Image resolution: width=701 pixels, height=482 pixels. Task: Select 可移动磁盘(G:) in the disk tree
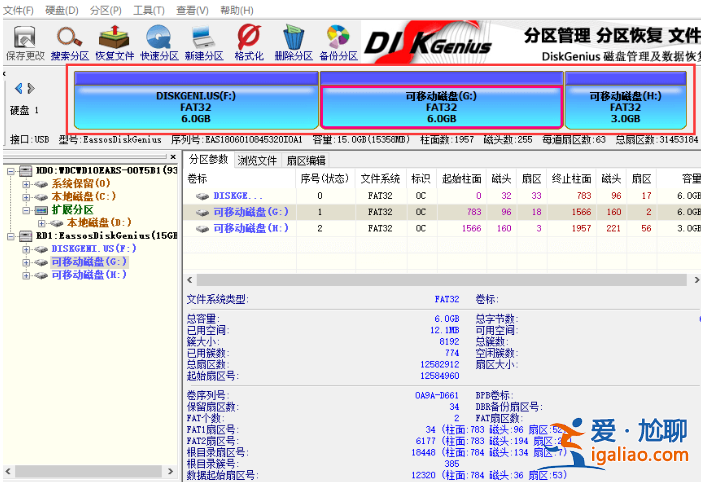point(89,262)
